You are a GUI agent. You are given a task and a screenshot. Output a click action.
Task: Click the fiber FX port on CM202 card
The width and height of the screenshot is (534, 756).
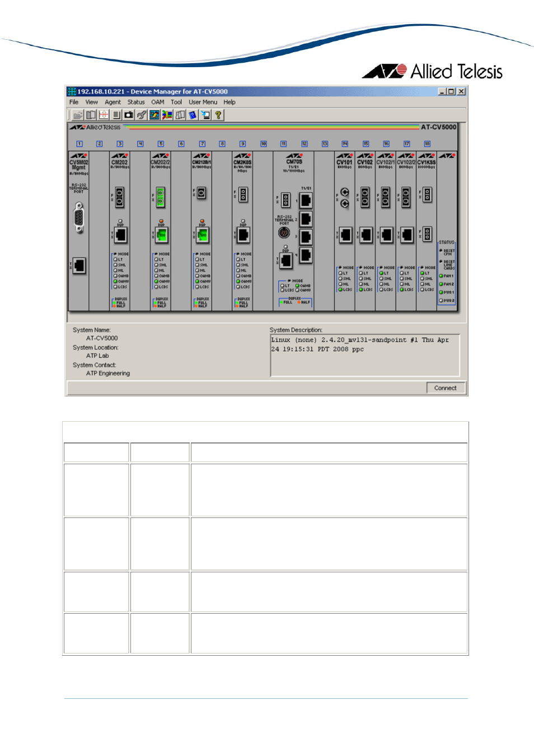click(119, 197)
